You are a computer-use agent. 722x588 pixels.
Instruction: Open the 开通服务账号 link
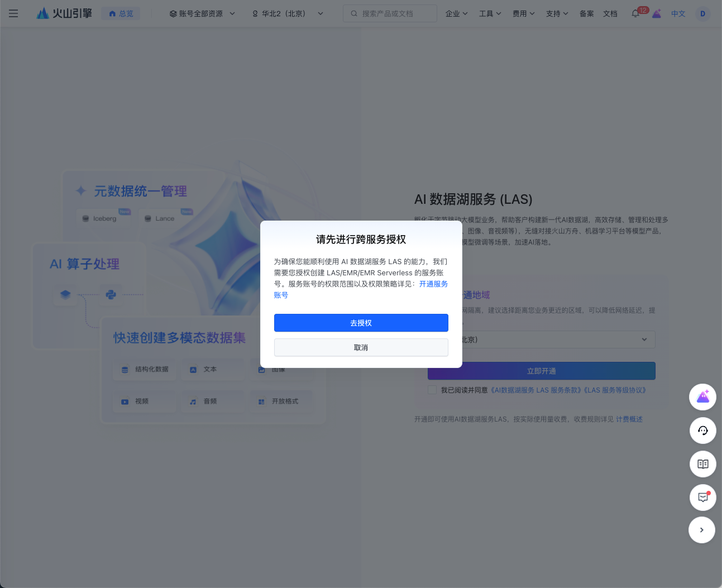(x=433, y=284)
